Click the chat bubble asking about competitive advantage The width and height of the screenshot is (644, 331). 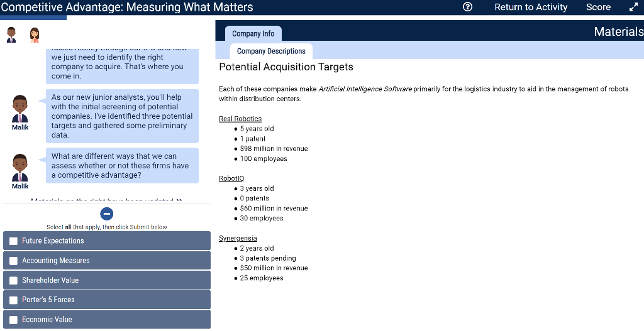pos(122,165)
